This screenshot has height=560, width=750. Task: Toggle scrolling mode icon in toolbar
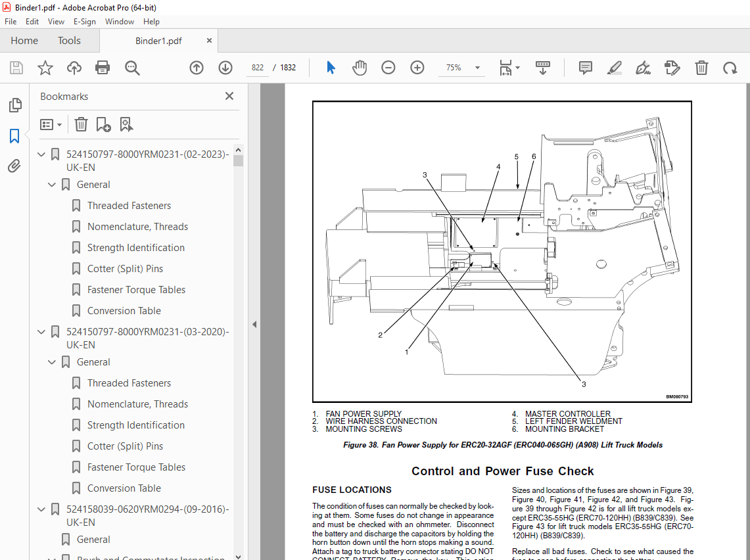coord(542,68)
